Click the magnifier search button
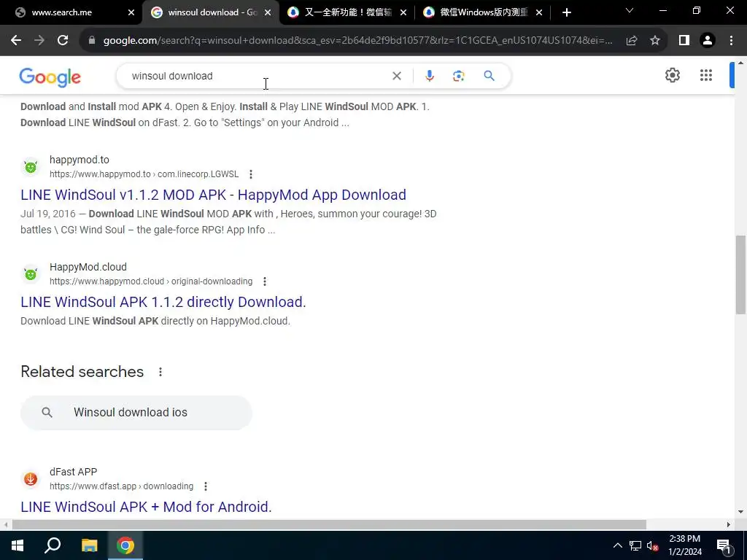Viewport: 747px width, 560px height. 489,76
